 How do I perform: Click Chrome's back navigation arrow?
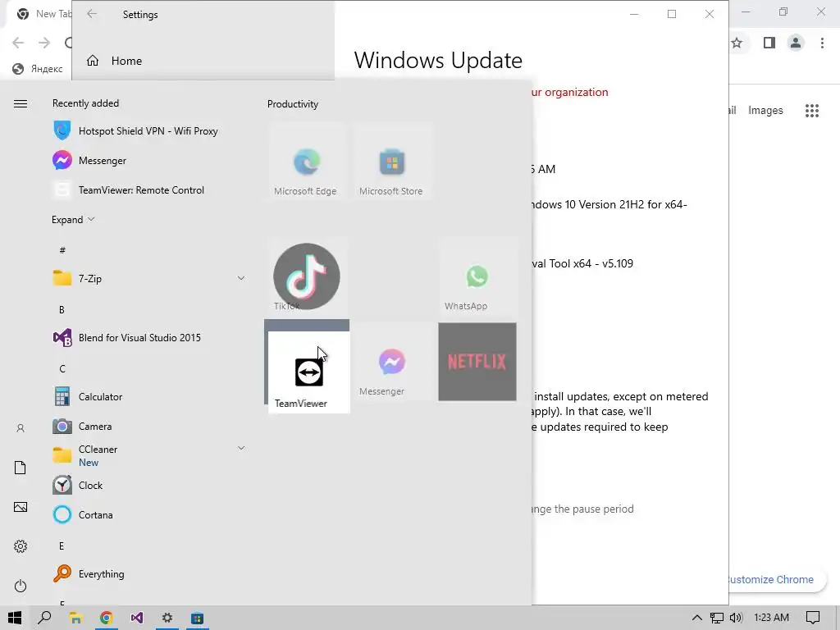tap(18, 43)
